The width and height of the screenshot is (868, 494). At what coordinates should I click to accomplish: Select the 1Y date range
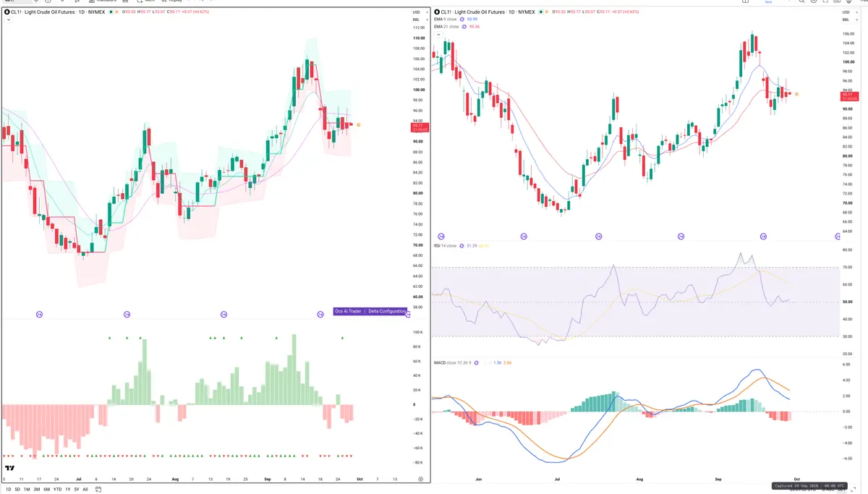(x=67, y=490)
